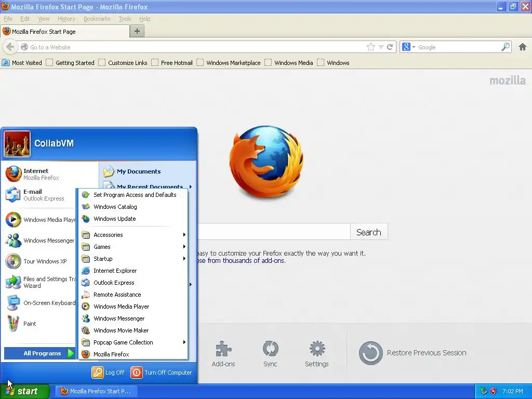The width and height of the screenshot is (532, 399).
Task: Open Settings gear on Firefox start page
Action: [317, 354]
